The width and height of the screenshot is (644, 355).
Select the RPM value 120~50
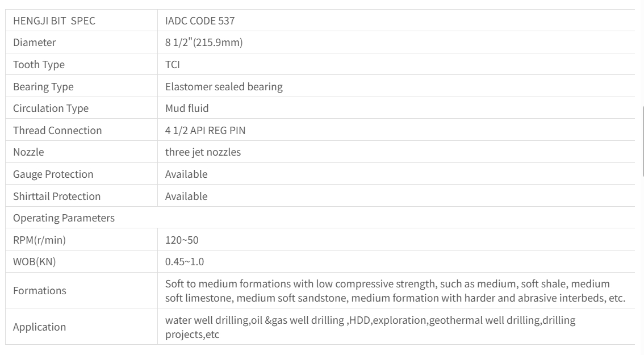tap(182, 240)
